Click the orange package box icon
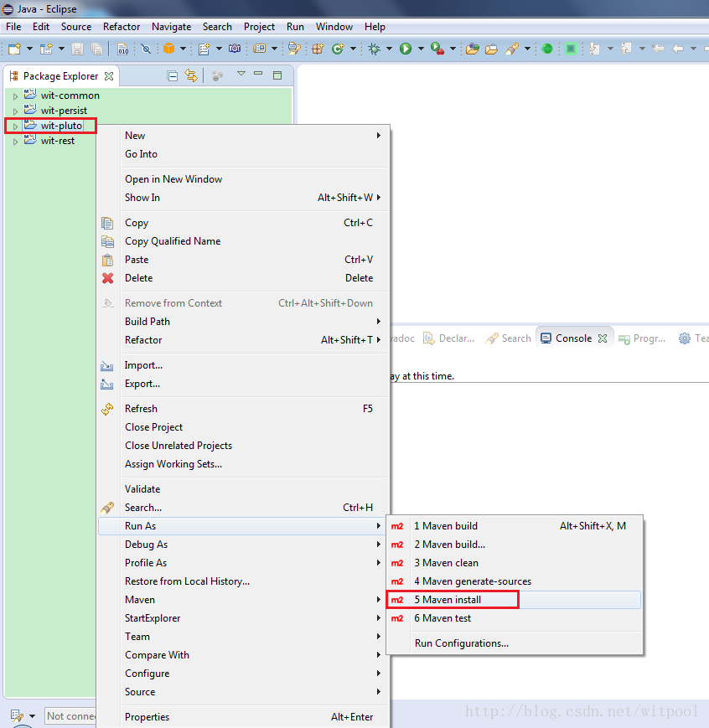 point(168,48)
